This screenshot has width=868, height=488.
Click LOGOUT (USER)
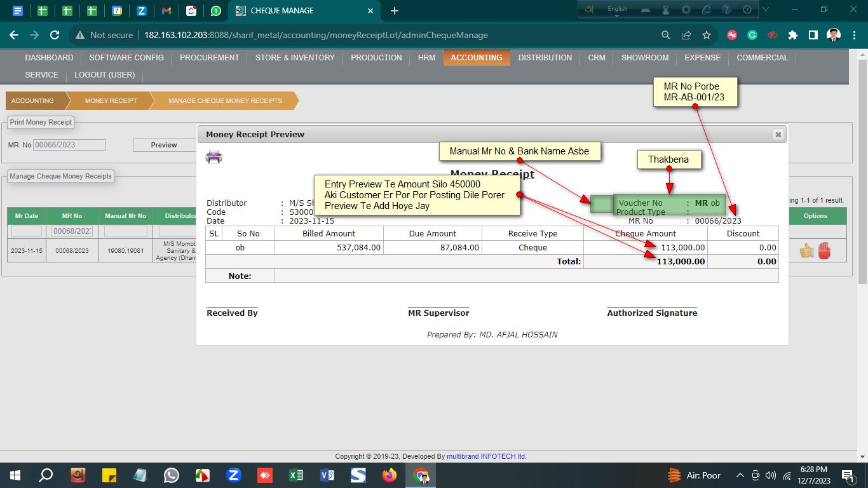point(105,75)
